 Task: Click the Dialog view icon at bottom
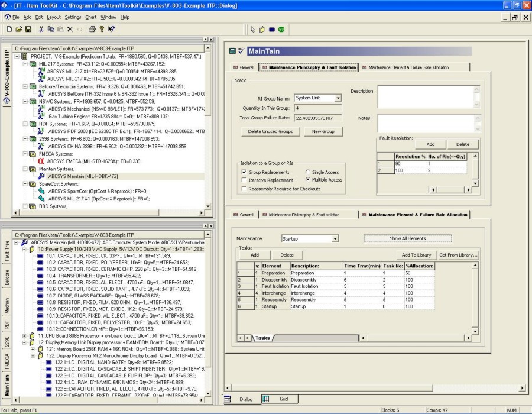(x=228, y=399)
